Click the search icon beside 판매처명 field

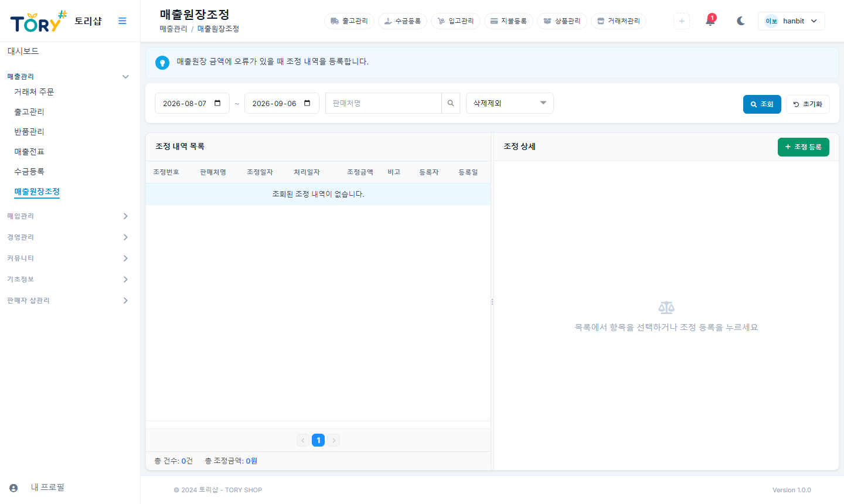451,103
